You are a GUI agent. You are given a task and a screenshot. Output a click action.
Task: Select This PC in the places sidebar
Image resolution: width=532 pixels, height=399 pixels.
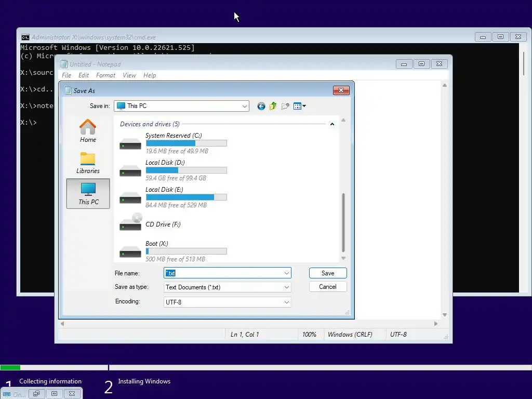88,193
